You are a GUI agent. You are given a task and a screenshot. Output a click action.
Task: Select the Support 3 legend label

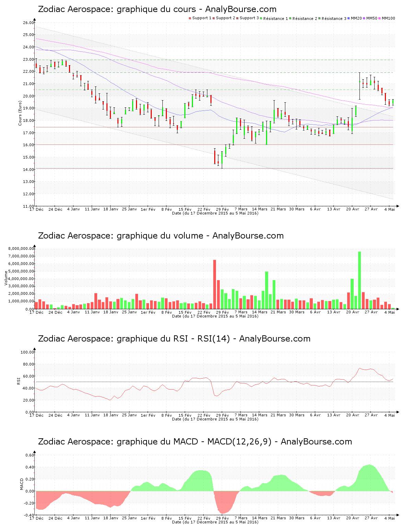(249, 18)
